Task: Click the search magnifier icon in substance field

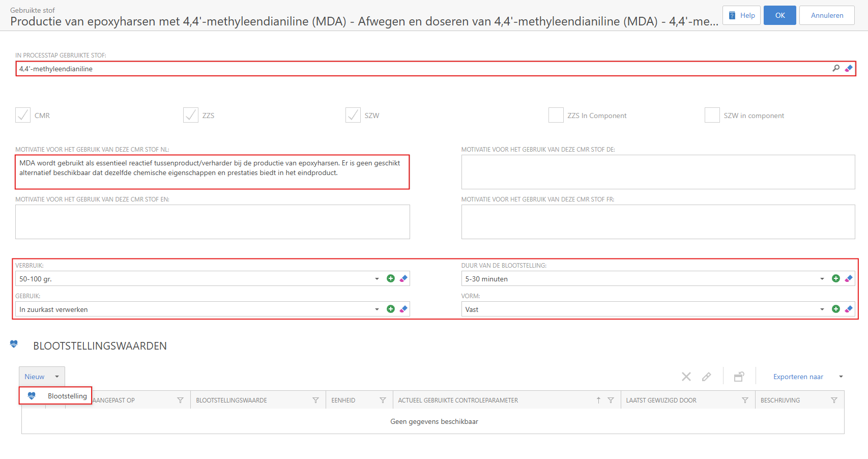Action: [835, 68]
